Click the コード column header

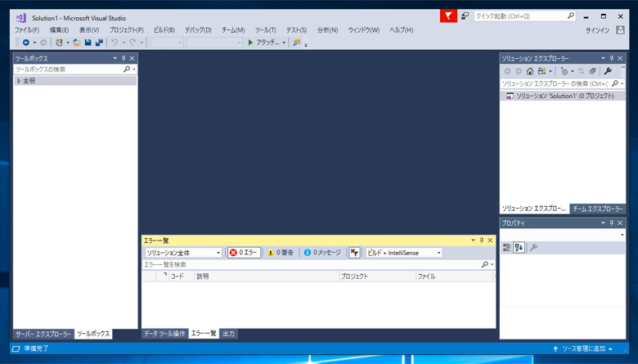pos(182,276)
